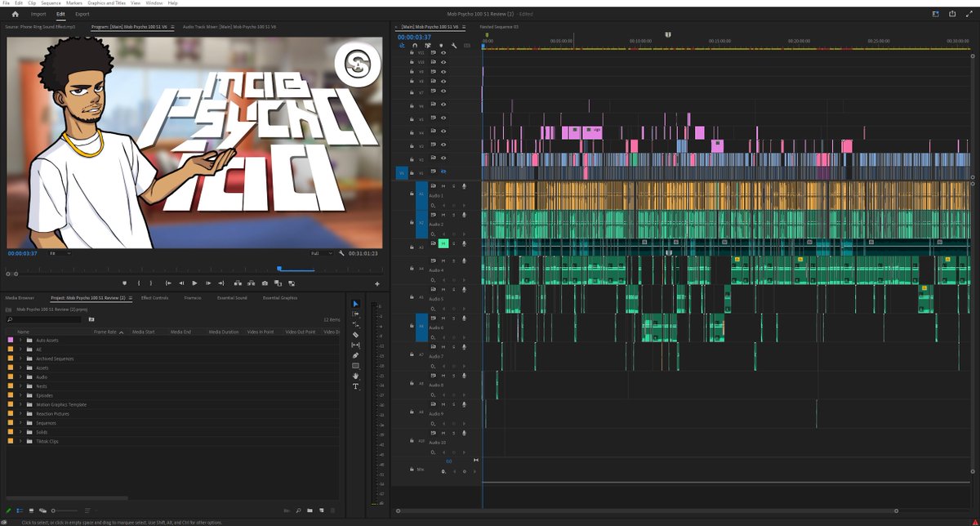980x526 pixels.
Task: Expand the Auto Assets bin
Action: (20, 340)
